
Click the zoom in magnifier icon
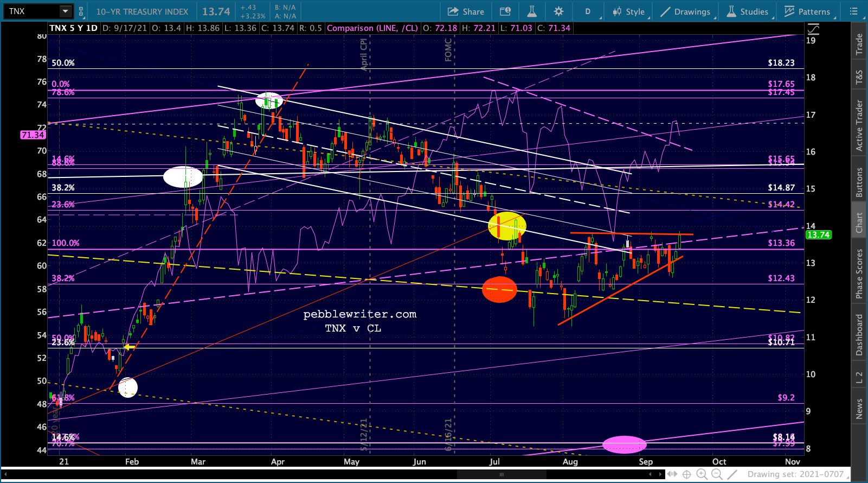(702, 474)
